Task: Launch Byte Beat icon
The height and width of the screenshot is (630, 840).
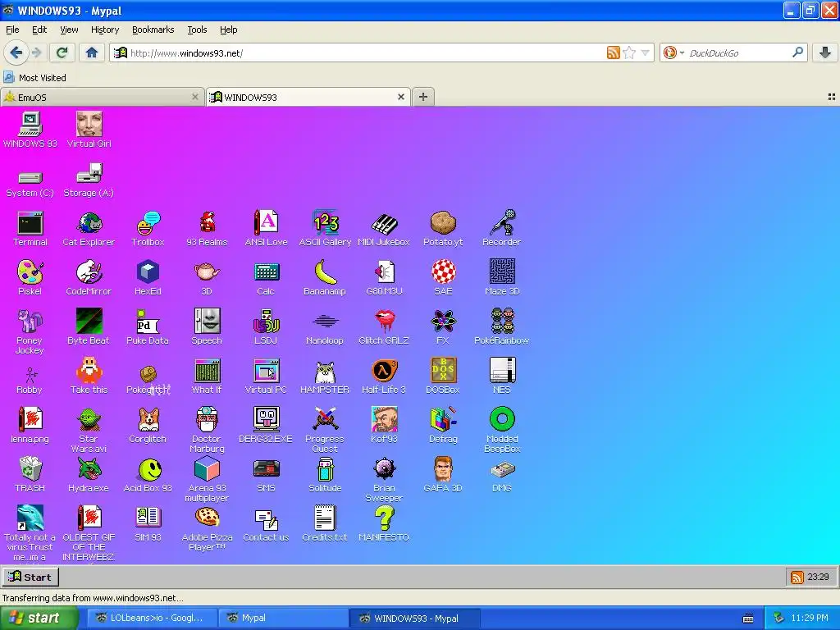Action: [89, 326]
